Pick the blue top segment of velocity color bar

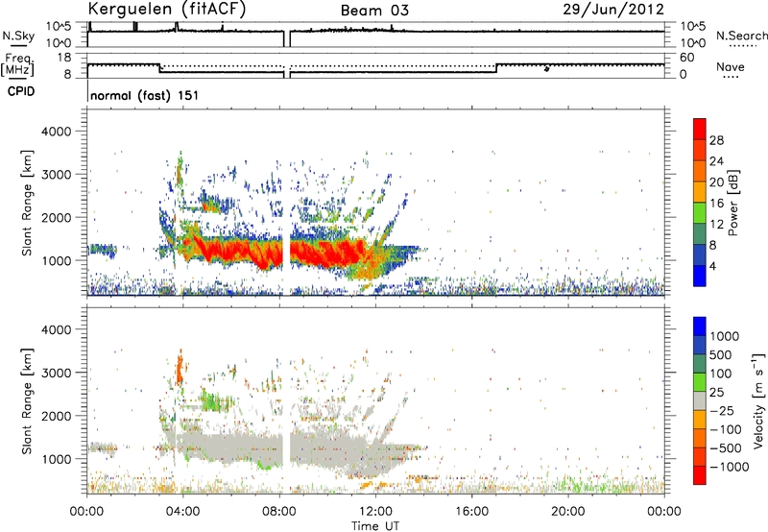[x=700, y=326]
